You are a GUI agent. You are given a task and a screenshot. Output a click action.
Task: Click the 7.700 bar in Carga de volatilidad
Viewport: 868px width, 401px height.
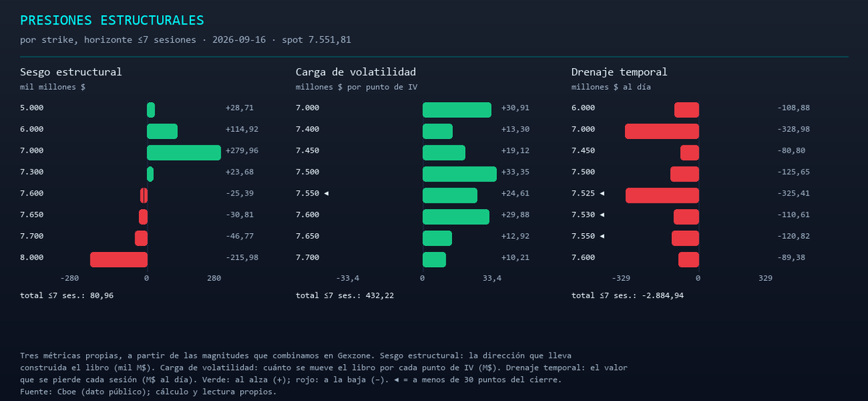point(434,260)
